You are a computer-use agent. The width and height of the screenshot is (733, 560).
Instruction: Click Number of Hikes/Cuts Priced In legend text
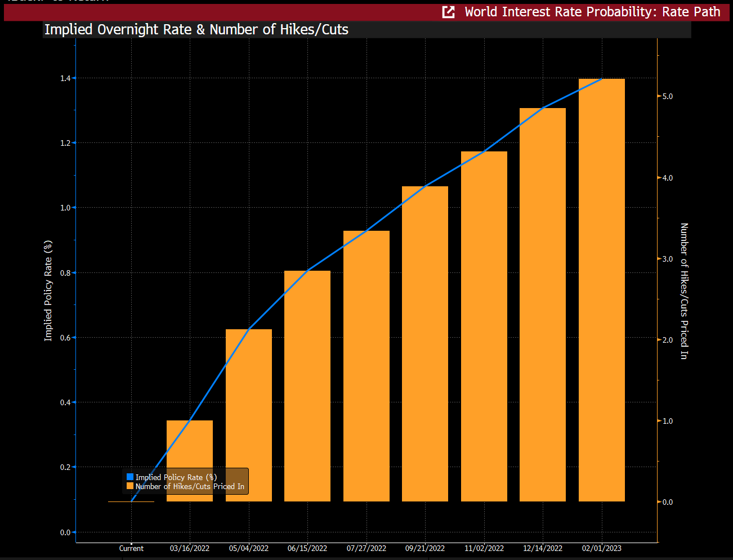pos(190,486)
